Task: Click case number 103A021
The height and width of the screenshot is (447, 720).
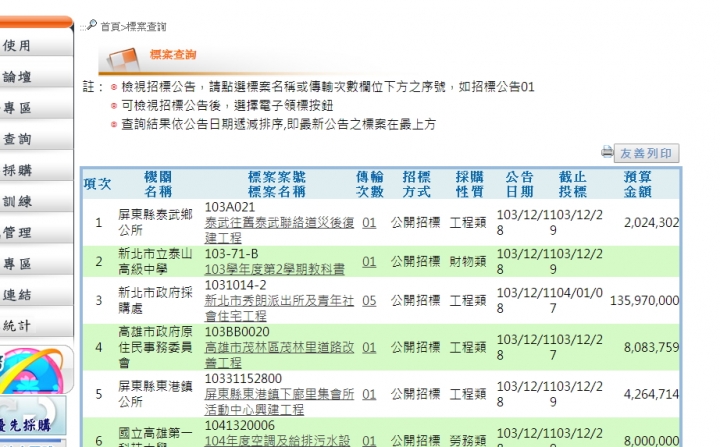Action: tap(230, 207)
